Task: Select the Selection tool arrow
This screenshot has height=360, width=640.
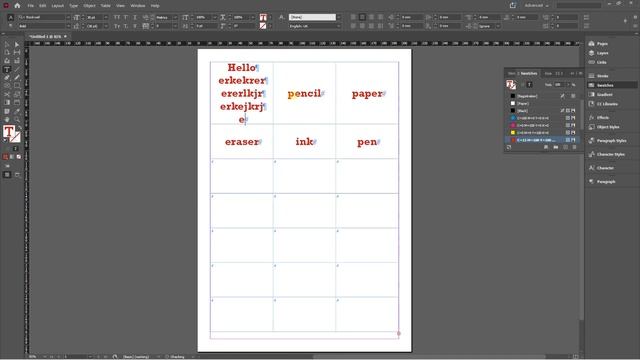Action: pyautogui.click(x=7, y=44)
